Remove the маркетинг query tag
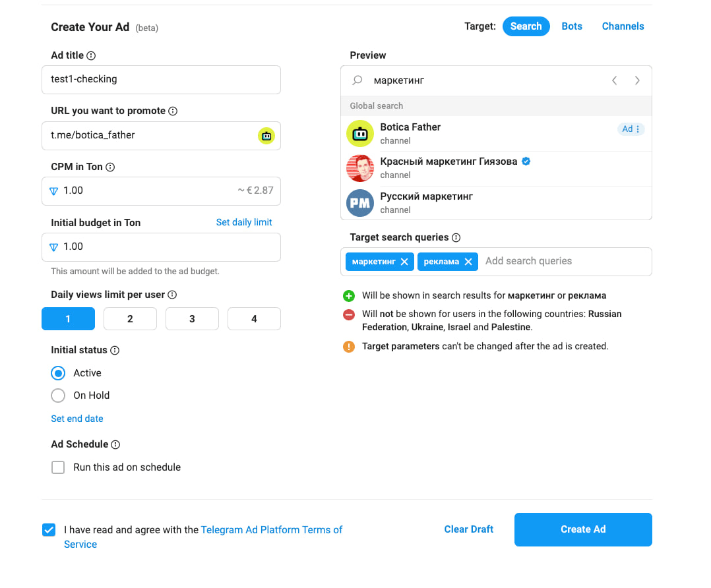711x588 pixels. pos(404,262)
